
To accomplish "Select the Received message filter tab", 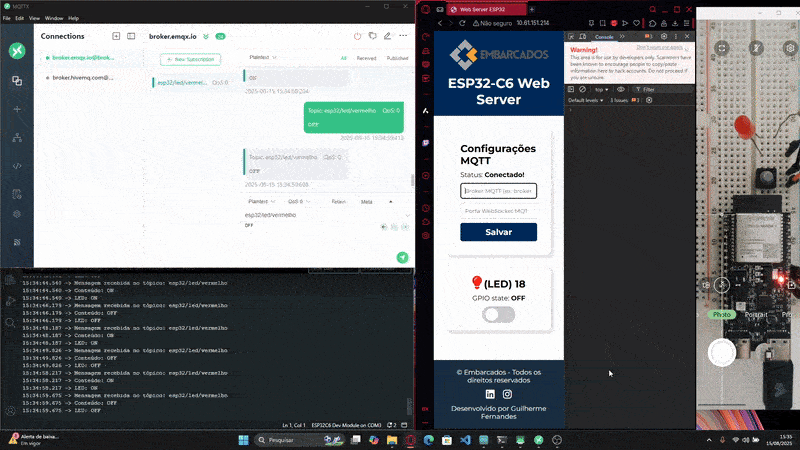I will click(x=366, y=58).
